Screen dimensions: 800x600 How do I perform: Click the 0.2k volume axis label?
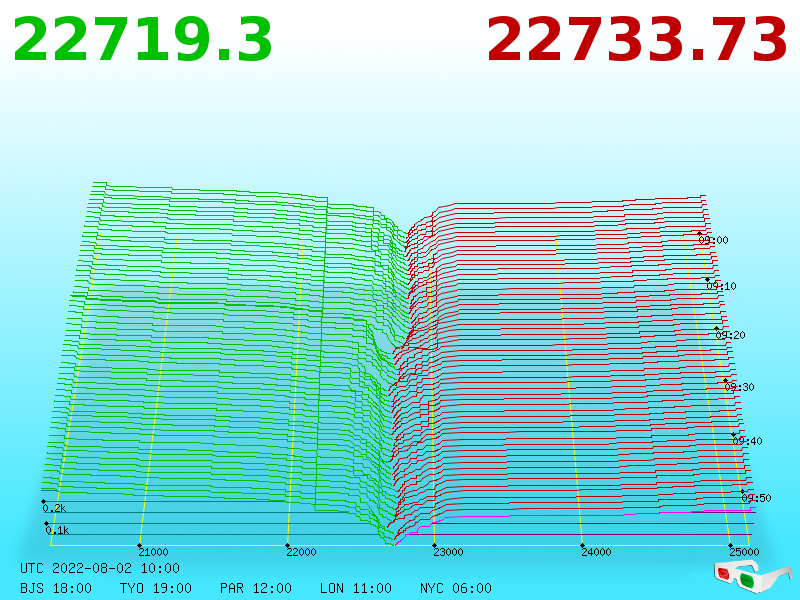54,508
